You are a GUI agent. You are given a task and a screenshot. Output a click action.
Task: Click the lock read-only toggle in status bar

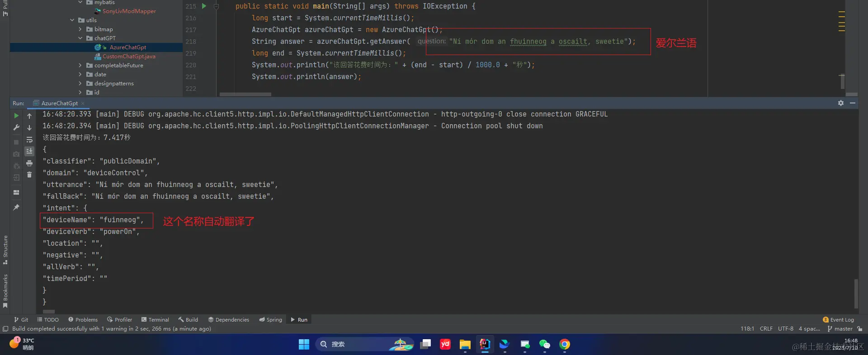[x=860, y=329]
